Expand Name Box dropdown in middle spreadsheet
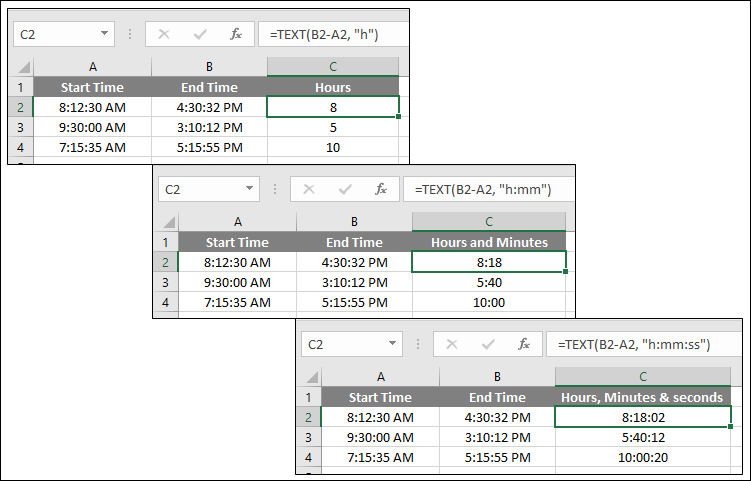This screenshot has height=481, width=751. (249, 188)
